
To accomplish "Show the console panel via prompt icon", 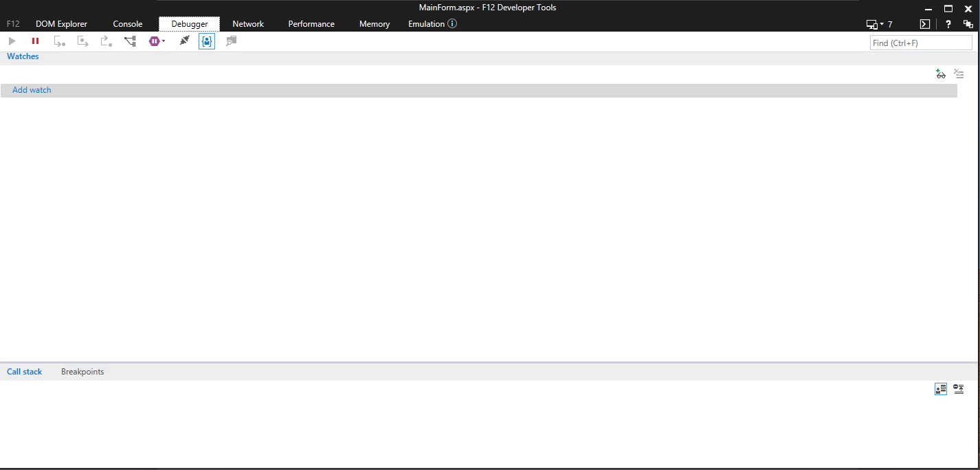I will (x=925, y=24).
